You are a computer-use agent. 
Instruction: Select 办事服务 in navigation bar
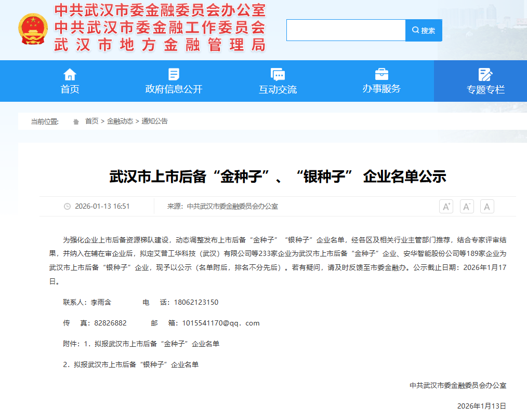pyautogui.click(x=381, y=89)
